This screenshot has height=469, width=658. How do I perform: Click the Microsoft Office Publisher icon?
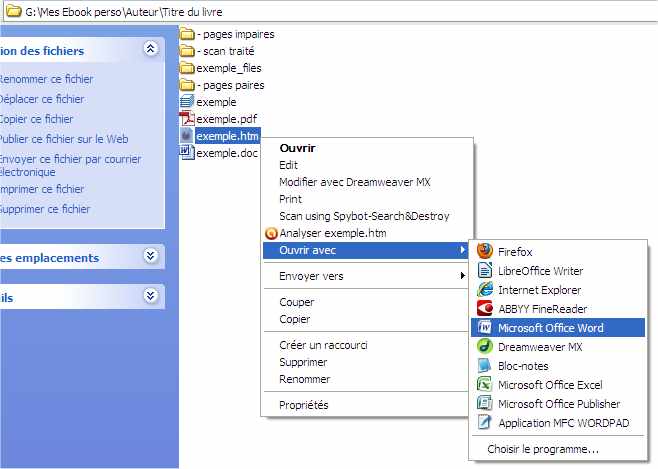tap(485, 404)
